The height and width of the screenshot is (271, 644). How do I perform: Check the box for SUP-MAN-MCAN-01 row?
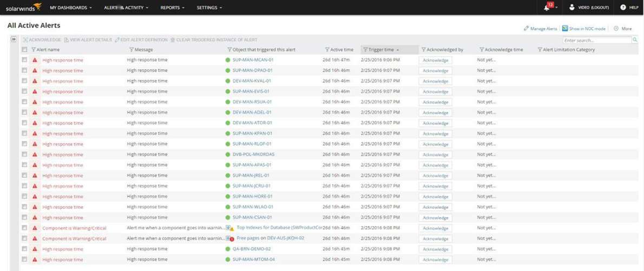25,60
